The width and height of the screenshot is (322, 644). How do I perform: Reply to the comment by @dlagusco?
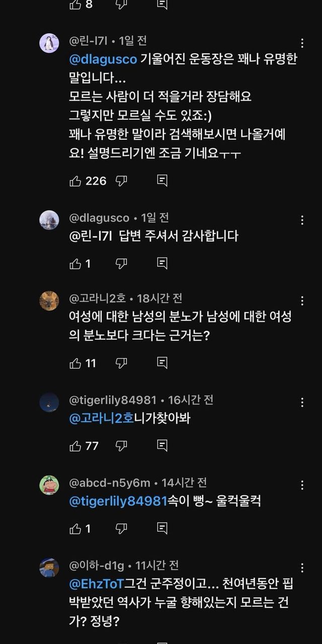(x=162, y=263)
